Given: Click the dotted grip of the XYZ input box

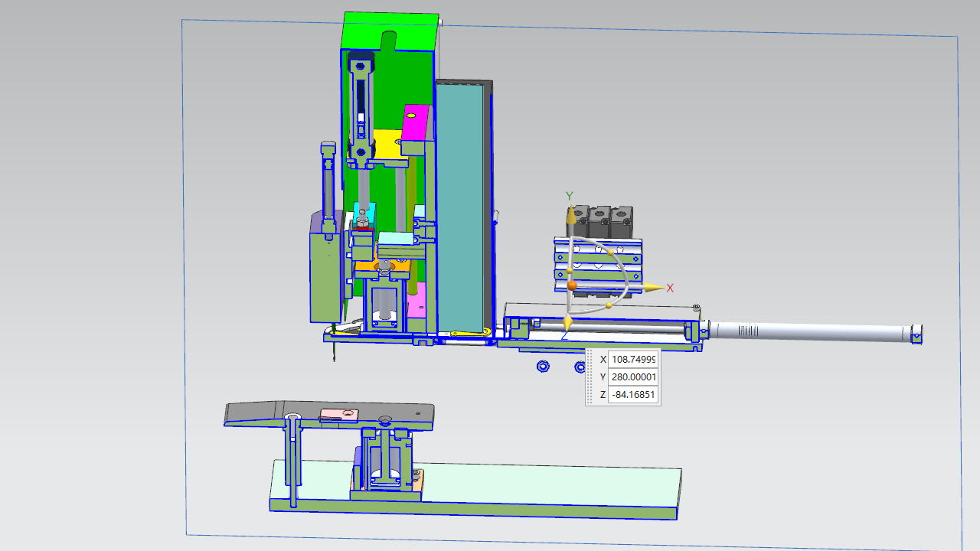Looking at the screenshot, I should pyautogui.click(x=590, y=377).
